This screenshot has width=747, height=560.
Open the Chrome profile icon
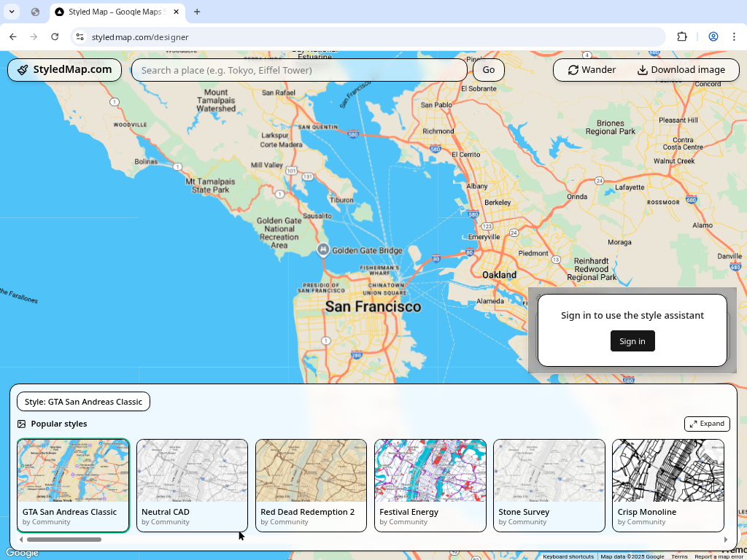[x=713, y=36]
